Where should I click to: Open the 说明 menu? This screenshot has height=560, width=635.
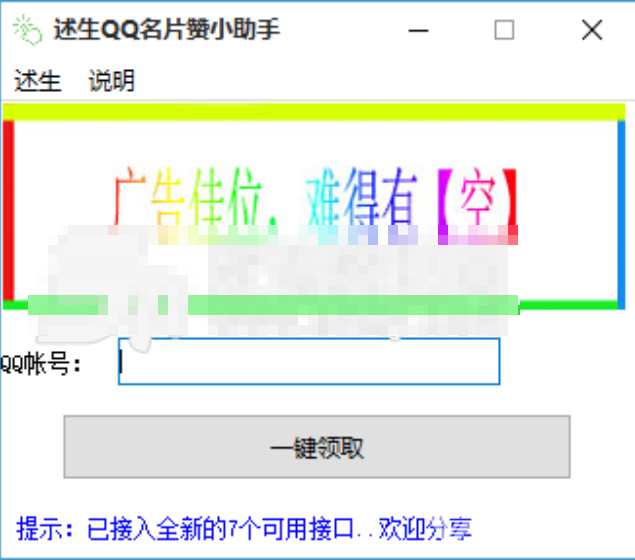pos(111,81)
